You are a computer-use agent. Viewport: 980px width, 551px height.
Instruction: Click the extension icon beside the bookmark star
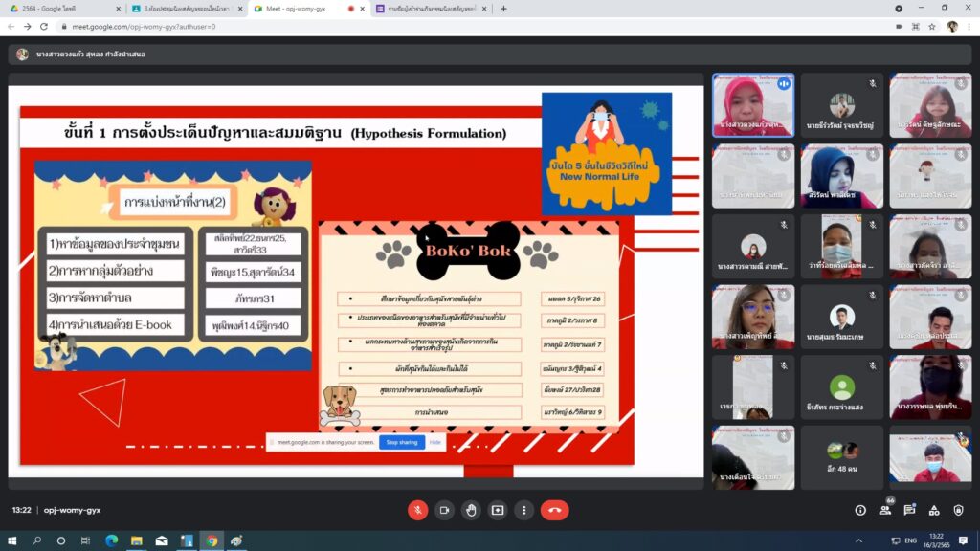point(916,26)
